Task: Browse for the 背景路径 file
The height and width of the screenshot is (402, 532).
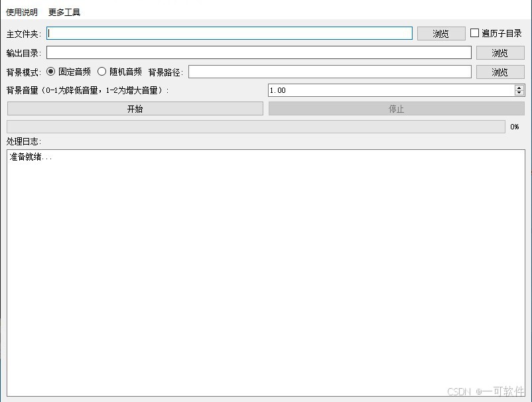Action: click(500, 72)
